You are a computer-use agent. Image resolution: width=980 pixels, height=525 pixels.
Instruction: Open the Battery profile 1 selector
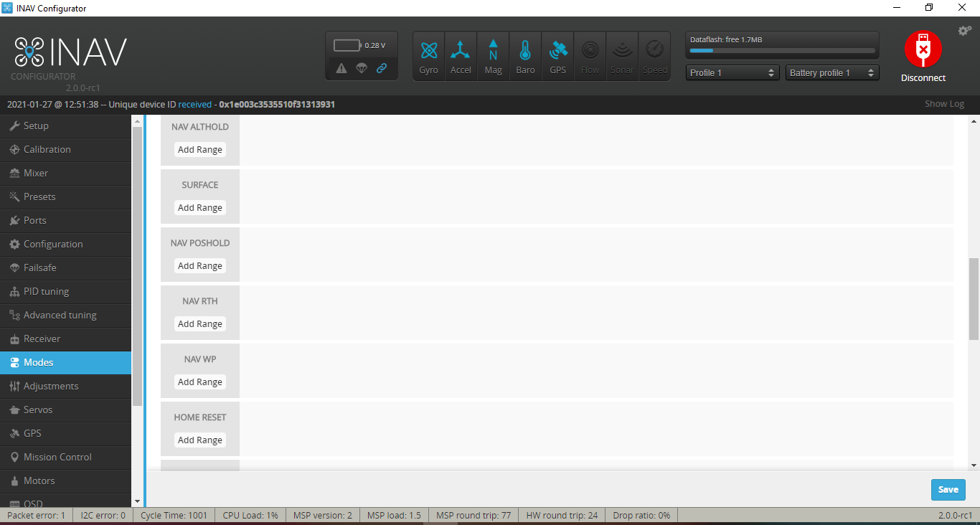(x=832, y=72)
